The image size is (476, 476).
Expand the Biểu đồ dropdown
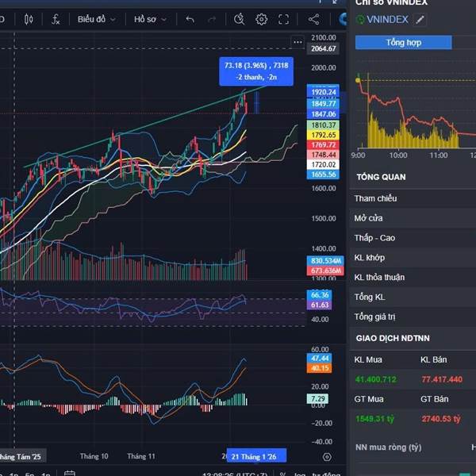[97, 19]
